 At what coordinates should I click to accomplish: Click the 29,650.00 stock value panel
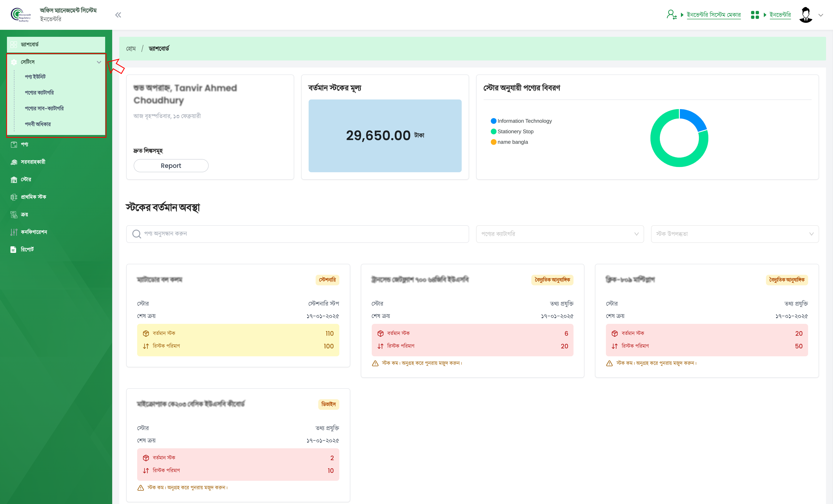tap(385, 136)
